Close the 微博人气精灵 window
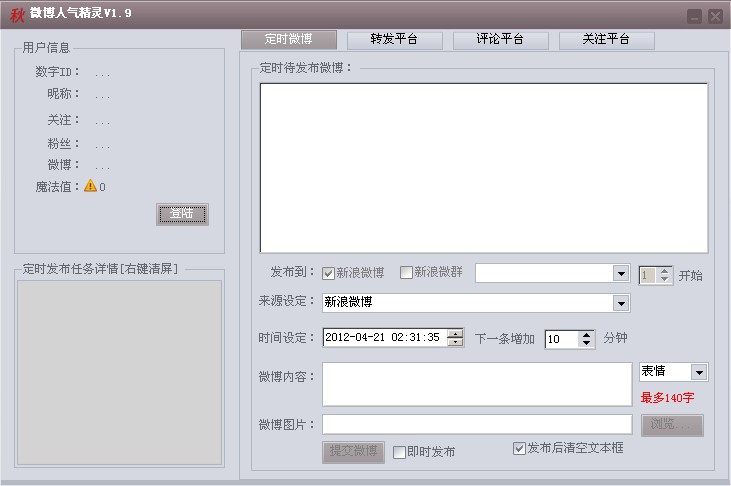The height and width of the screenshot is (486, 731). 715,16
